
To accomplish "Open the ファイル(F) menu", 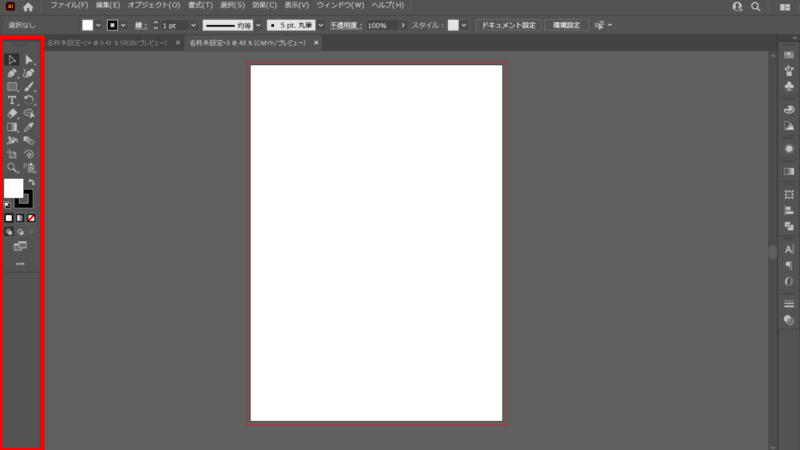I will point(69,5).
